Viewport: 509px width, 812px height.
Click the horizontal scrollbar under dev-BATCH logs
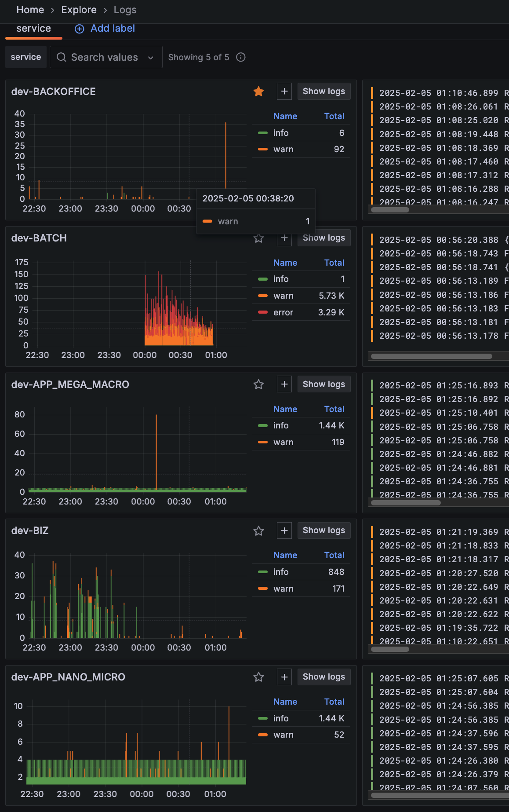(431, 356)
